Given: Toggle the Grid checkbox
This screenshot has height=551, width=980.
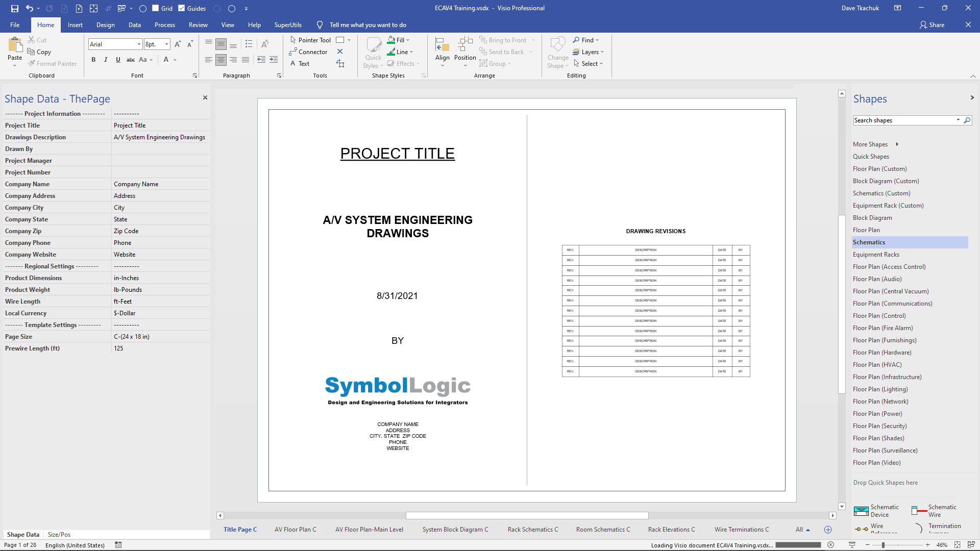Looking at the screenshot, I should [155, 8].
